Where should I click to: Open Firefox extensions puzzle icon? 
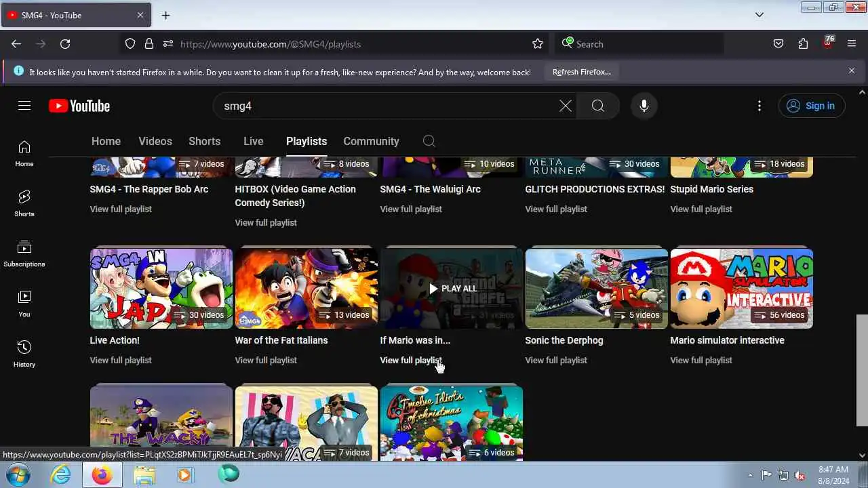pos(803,44)
